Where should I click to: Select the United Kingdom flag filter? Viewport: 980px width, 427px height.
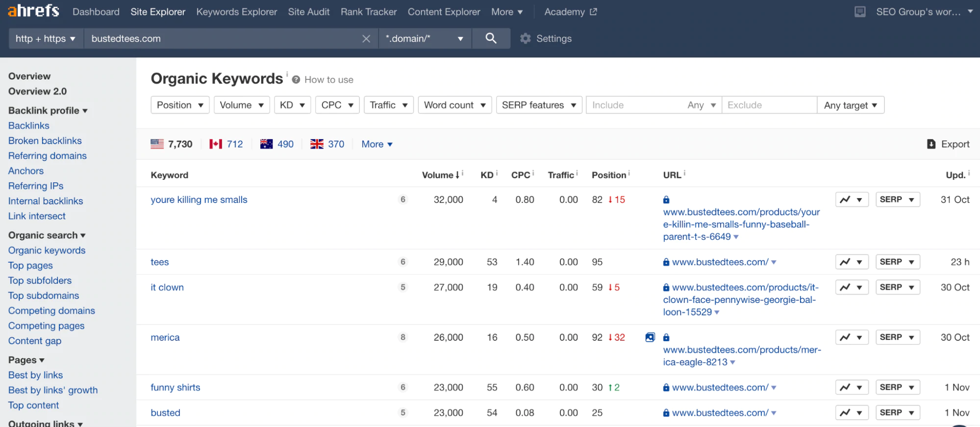317,144
